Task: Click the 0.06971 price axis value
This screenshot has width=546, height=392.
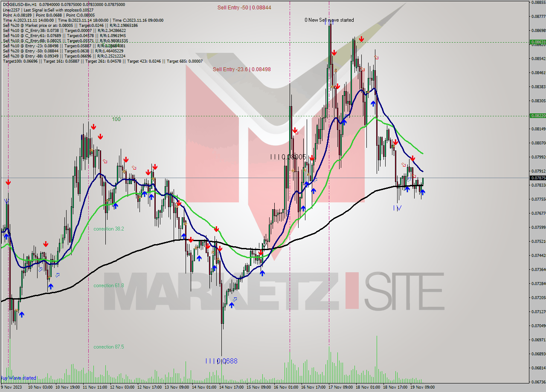Action: (538, 340)
